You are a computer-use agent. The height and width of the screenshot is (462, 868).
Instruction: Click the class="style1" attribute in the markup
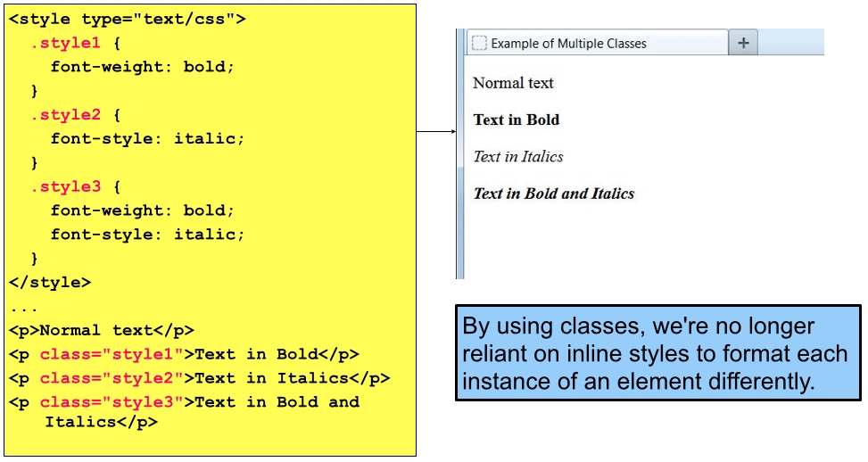(112, 354)
